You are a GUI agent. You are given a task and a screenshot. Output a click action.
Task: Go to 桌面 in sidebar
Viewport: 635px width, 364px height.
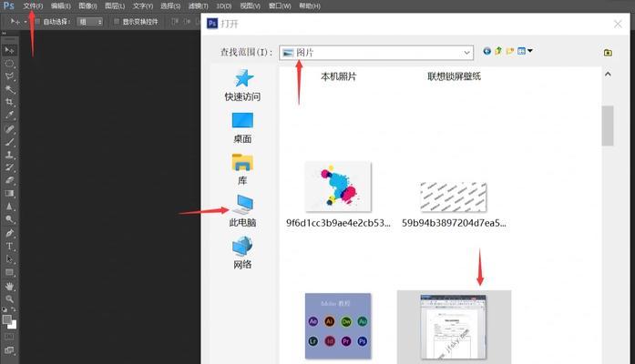pyautogui.click(x=242, y=127)
